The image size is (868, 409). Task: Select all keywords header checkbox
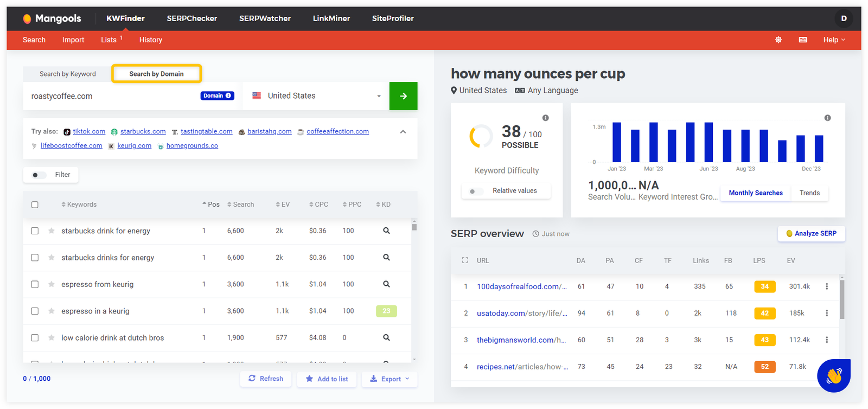tap(35, 204)
